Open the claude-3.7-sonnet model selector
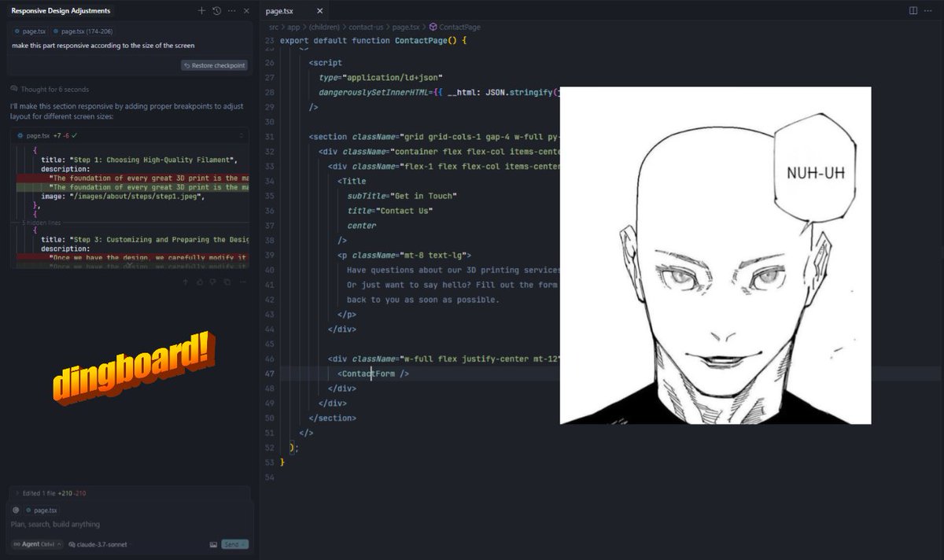944x560 pixels. 98,544
